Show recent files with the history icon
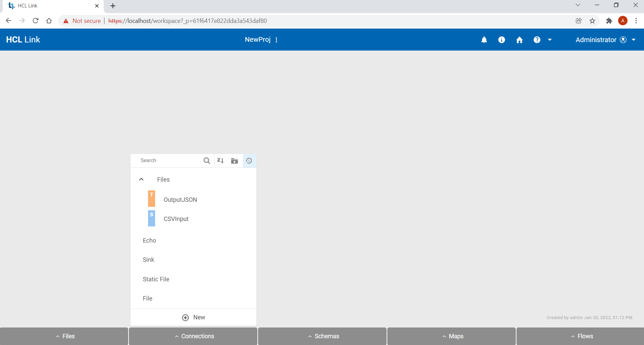 249,161
